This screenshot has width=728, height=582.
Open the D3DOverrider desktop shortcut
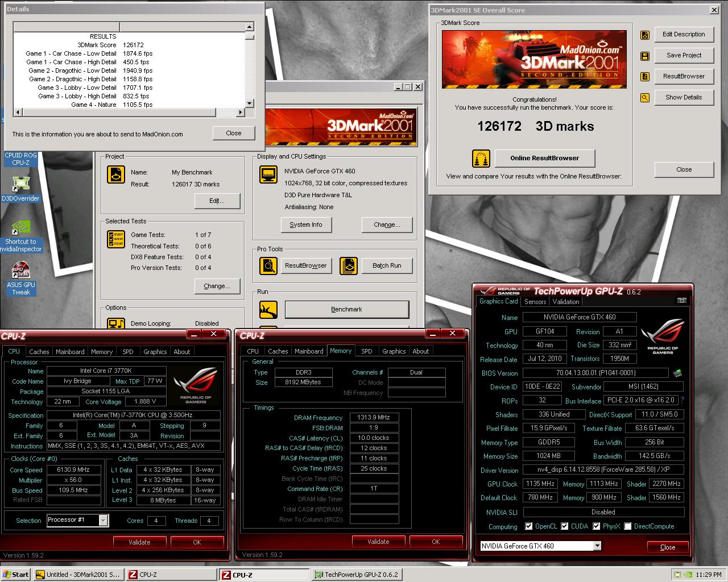pos(20,189)
